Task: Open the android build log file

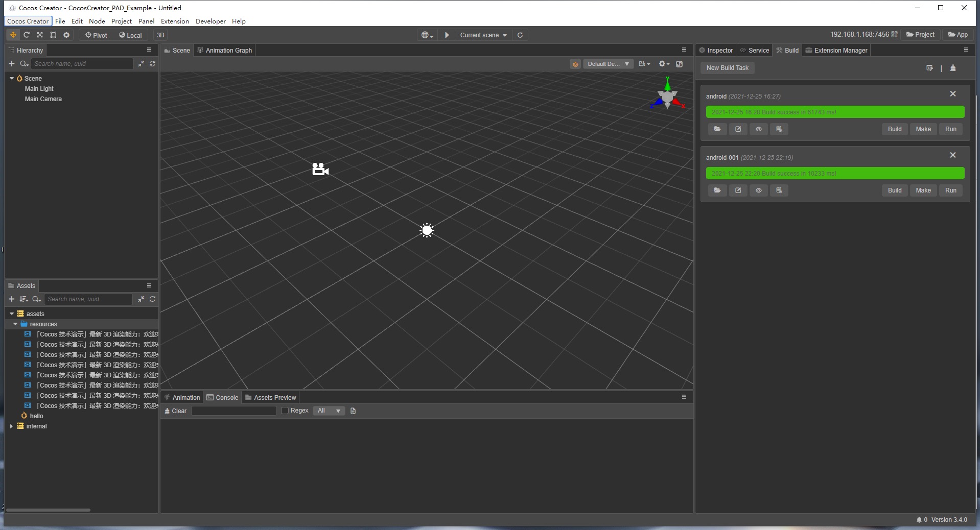Action: point(779,129)
